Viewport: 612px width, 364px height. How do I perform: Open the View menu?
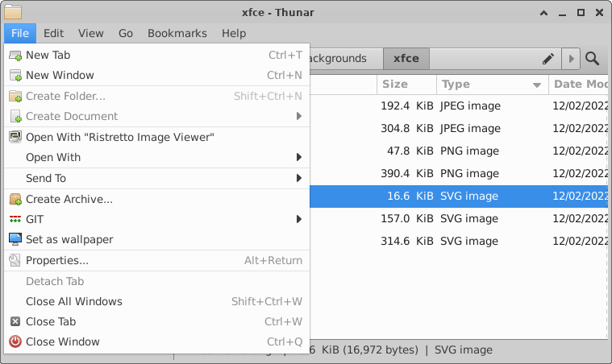(90, 33)
